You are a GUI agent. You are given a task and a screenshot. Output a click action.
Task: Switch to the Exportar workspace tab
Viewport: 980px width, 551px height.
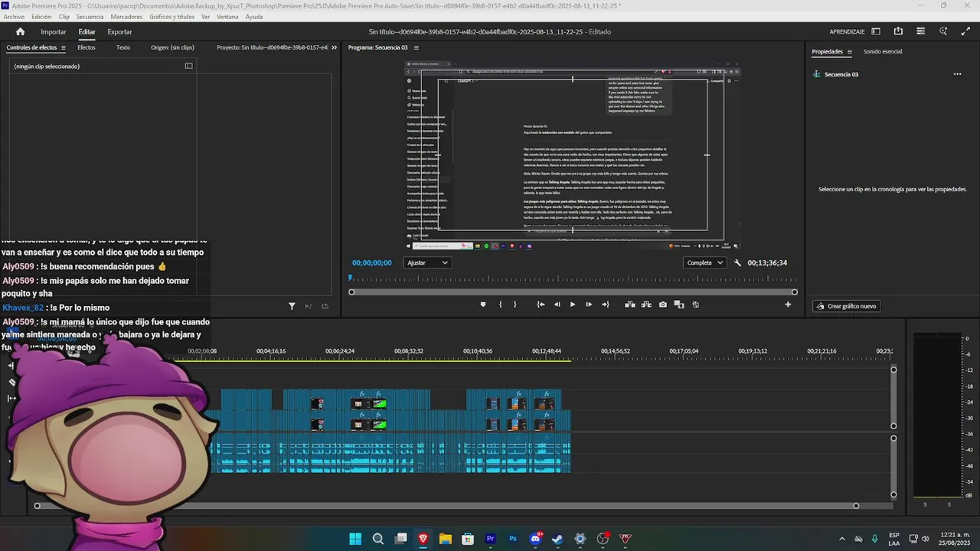119,31
